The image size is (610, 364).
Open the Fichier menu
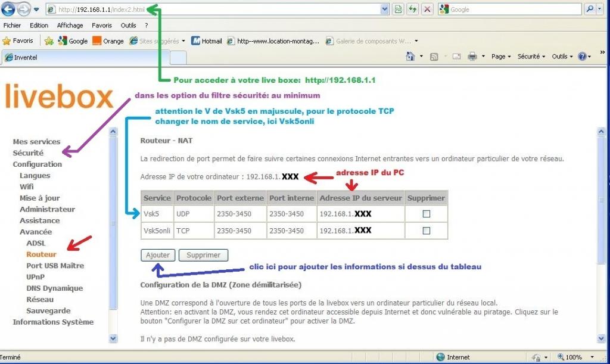click(x=12, y=25)
